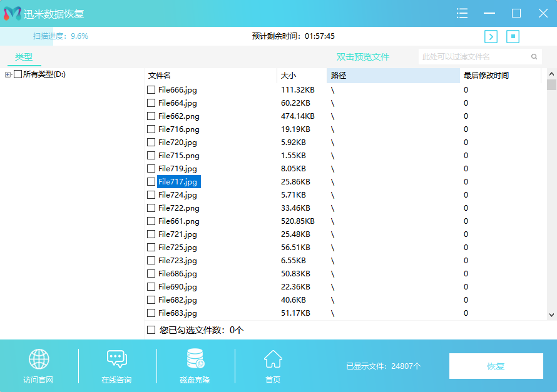Check the box for File666.jpg
557x392 pixels.
(151, 90)
